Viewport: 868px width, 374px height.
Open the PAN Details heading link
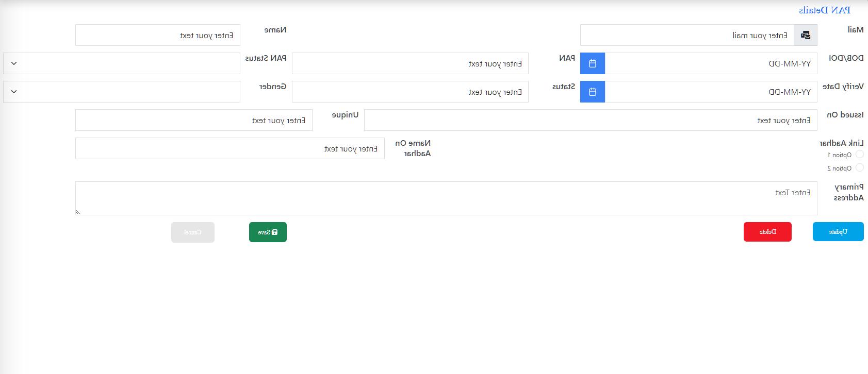coord(825,10)
